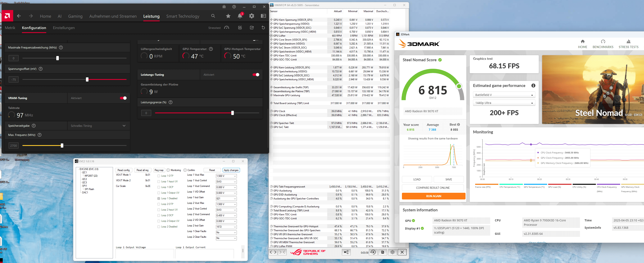This screenshot has width=644, height=263.
Task: Open Aufnehmen und Streamen tab
Action: click(113, 16)
